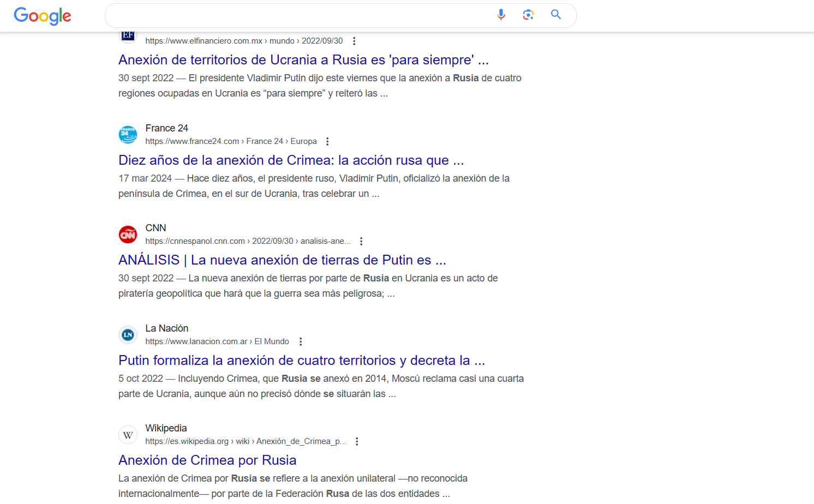Click the 'CNN' site name
This screenshot has height=504, width=814.
(155, 228)
